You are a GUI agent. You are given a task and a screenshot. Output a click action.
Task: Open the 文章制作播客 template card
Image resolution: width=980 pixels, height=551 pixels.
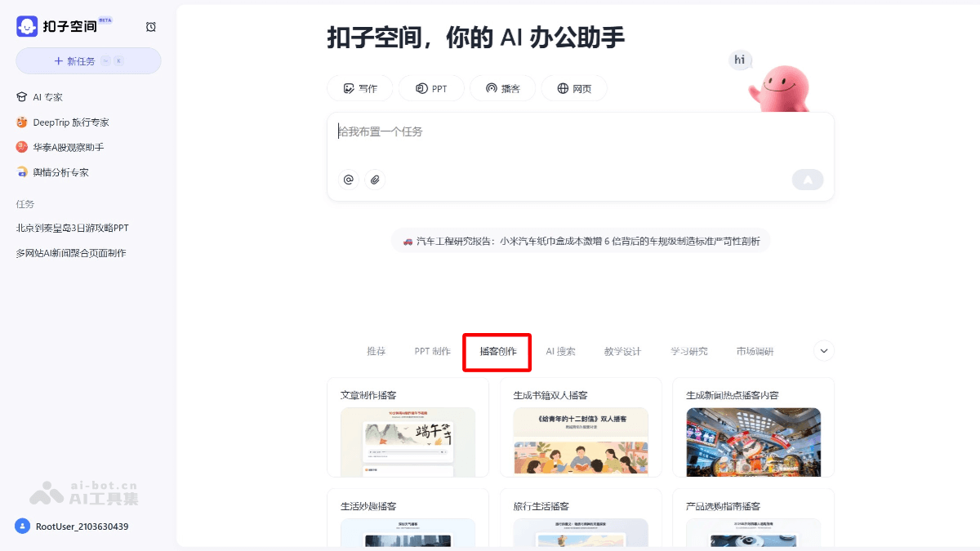(408, 427)
